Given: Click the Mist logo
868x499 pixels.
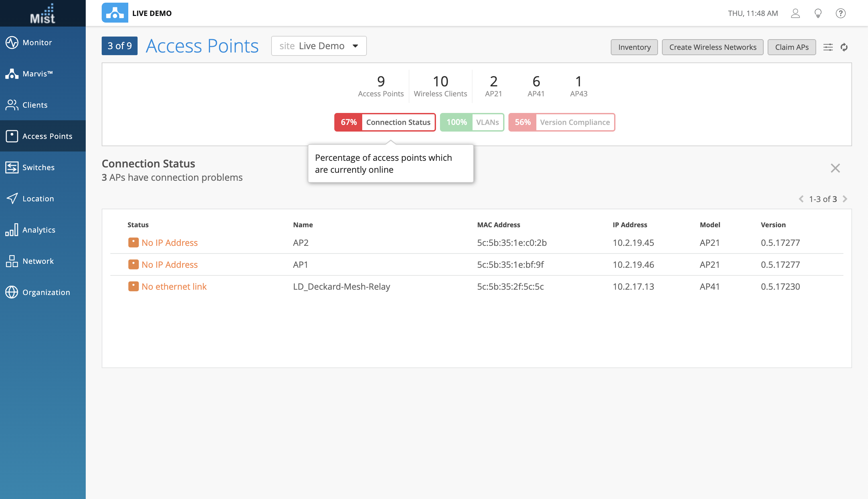Looking at the screenshot, I should pos(43,14).
